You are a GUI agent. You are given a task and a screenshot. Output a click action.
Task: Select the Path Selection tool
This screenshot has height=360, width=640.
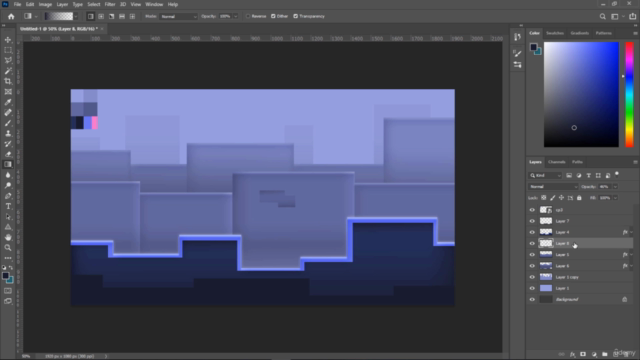(x=8, y=216)
